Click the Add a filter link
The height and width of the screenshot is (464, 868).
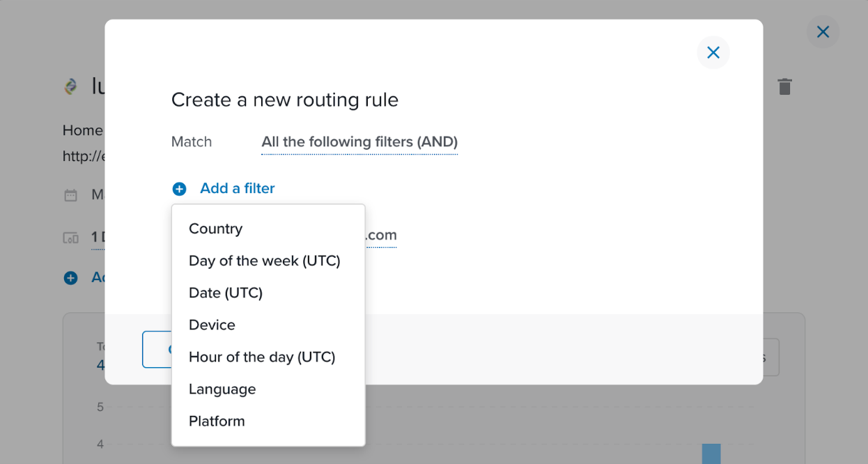pyautogui.click(x=237, y=189)
